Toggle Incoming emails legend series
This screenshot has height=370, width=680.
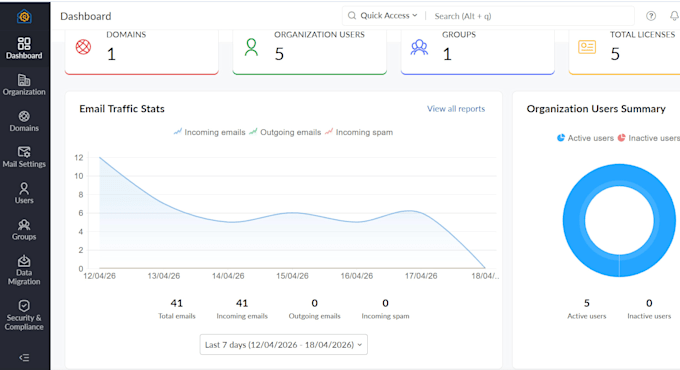click(209, 132)
